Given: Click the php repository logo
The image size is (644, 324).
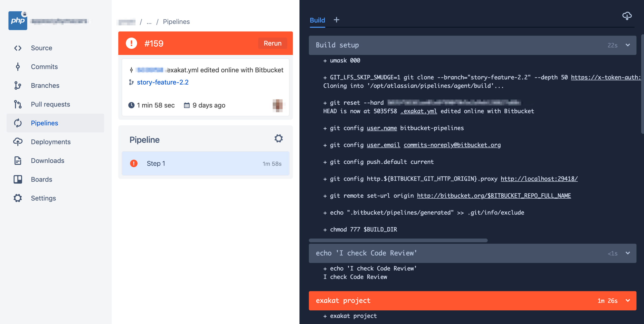Looking at the screenshot, I should click(18, 21).
